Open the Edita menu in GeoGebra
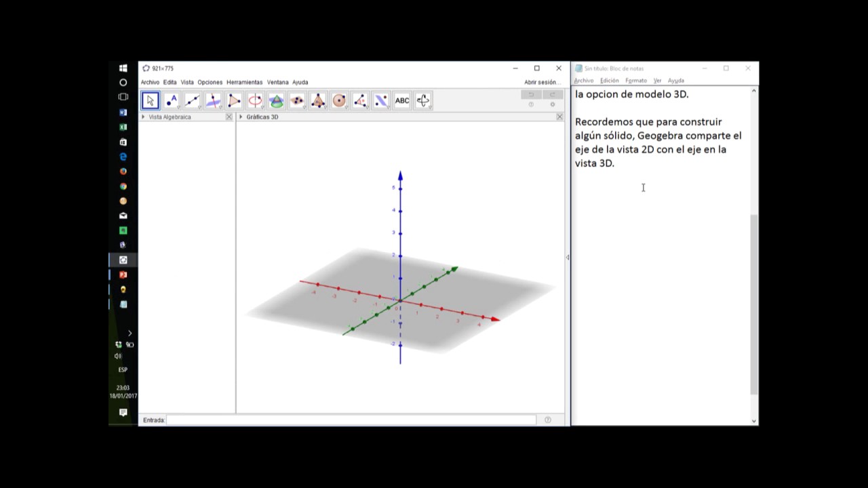 point(170,83)
